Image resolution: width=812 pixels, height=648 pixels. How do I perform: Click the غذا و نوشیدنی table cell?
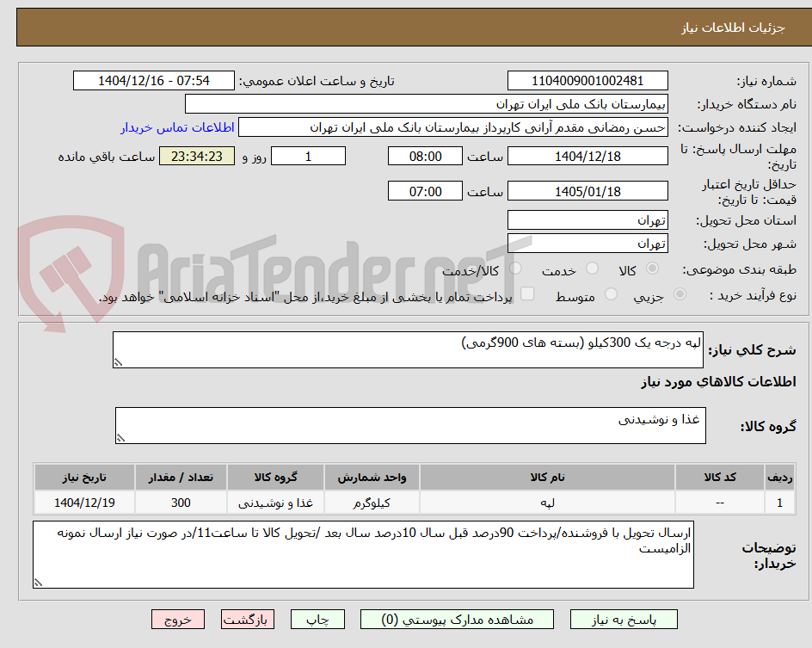(275, 503)
